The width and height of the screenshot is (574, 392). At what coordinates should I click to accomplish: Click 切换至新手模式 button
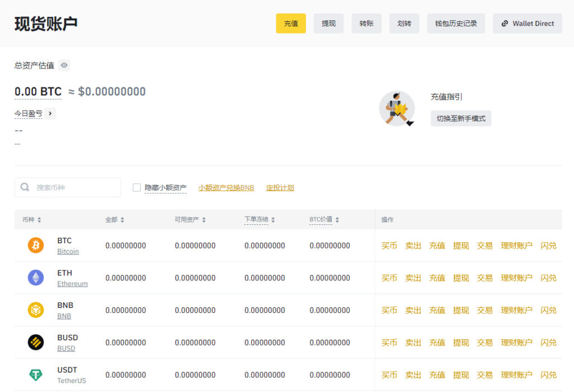tap(461, 118)
